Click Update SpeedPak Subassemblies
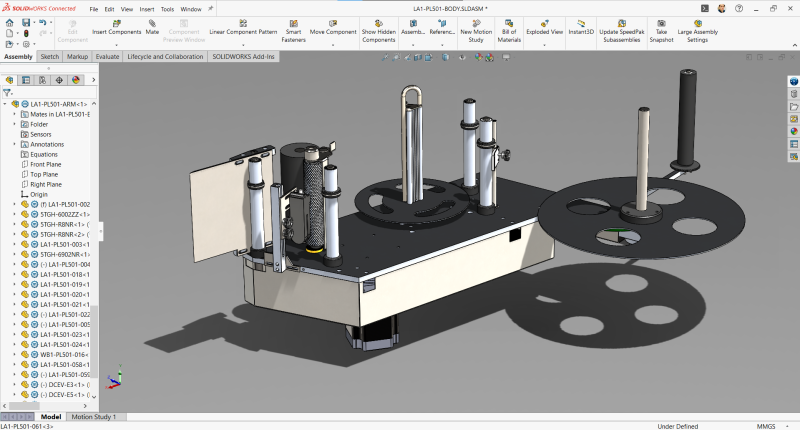The image size is (800, 430). pyautogui.click(x=622, y=25)
